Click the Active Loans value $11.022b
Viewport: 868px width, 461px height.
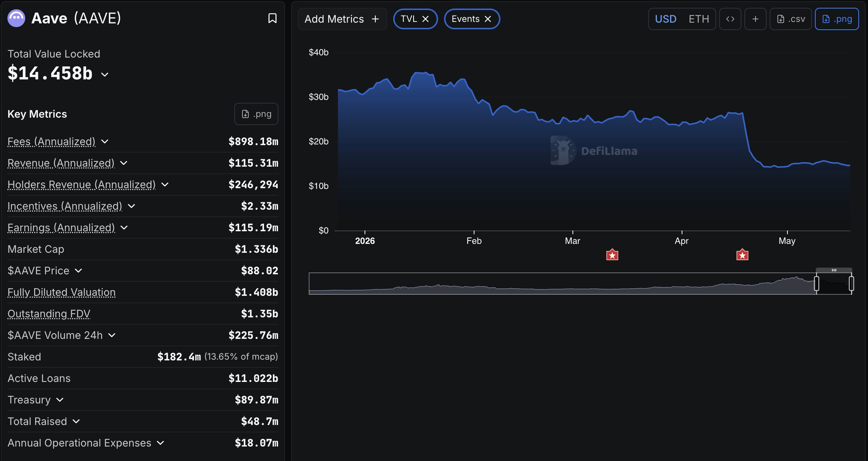click(253, 378)
